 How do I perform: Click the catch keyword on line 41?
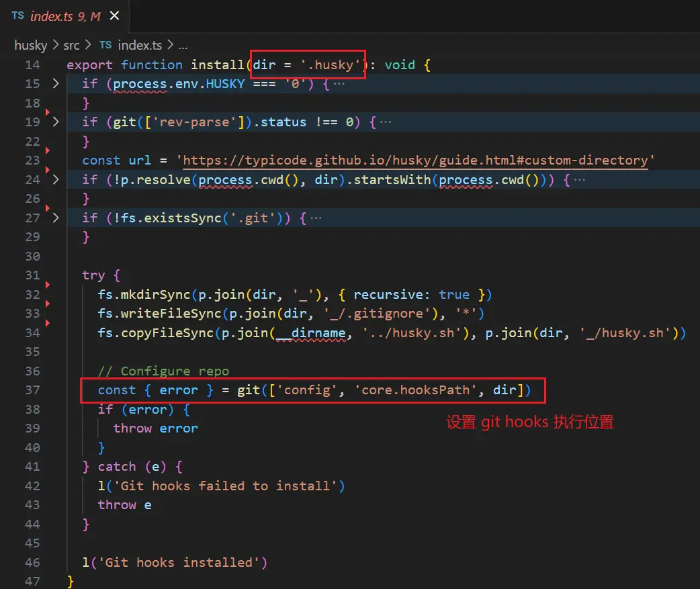117,467
